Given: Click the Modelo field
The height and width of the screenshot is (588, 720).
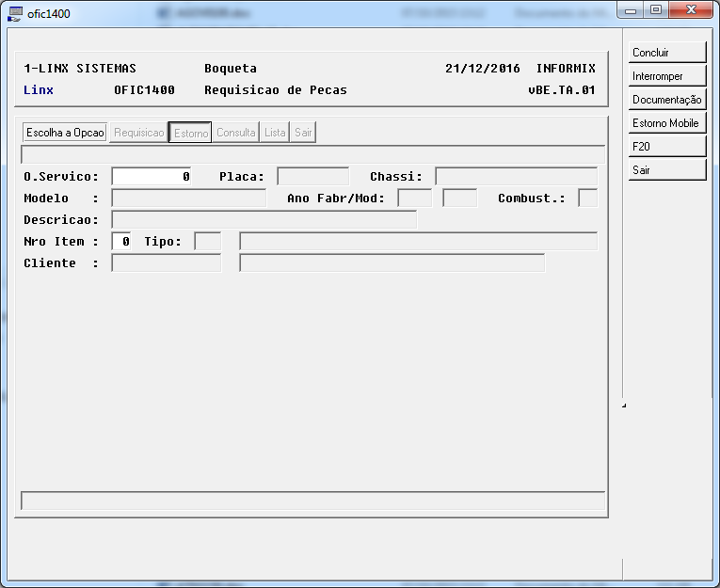Looking at the screenshot, I should [x=189, y=198].
